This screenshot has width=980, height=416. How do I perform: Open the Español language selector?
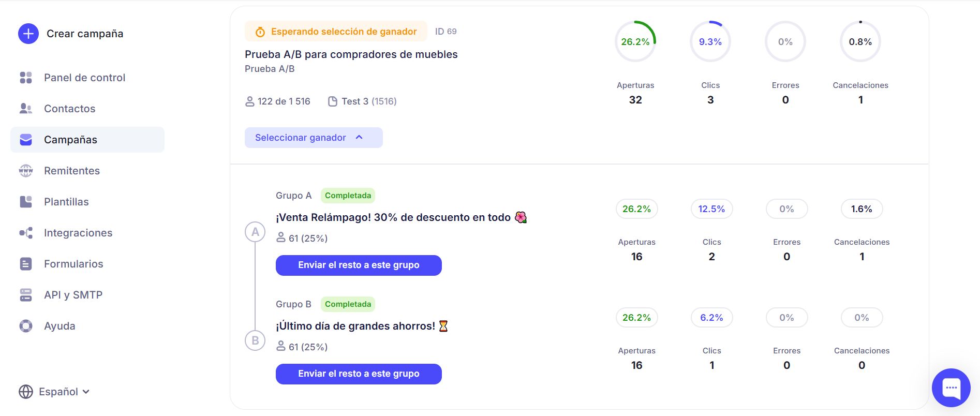click(x=54, y=392)
